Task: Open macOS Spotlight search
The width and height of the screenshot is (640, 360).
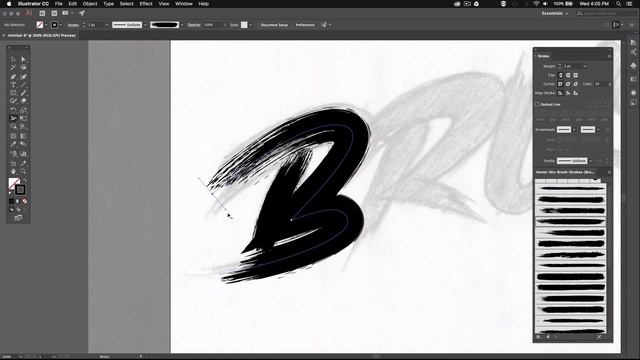Action: (x=618, y=4)
